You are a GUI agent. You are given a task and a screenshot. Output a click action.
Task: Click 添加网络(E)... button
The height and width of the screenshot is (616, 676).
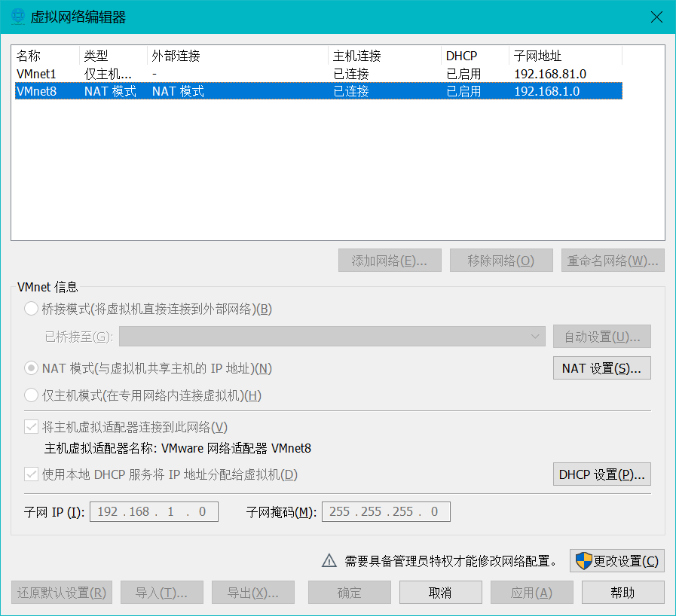pyautogui.click(x=390, y=261)
